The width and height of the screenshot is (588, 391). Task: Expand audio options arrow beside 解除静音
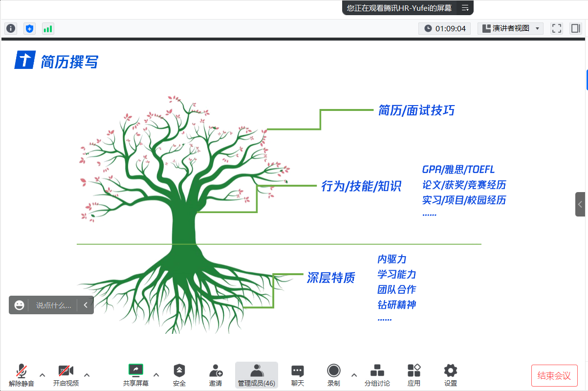pos(43,375)
